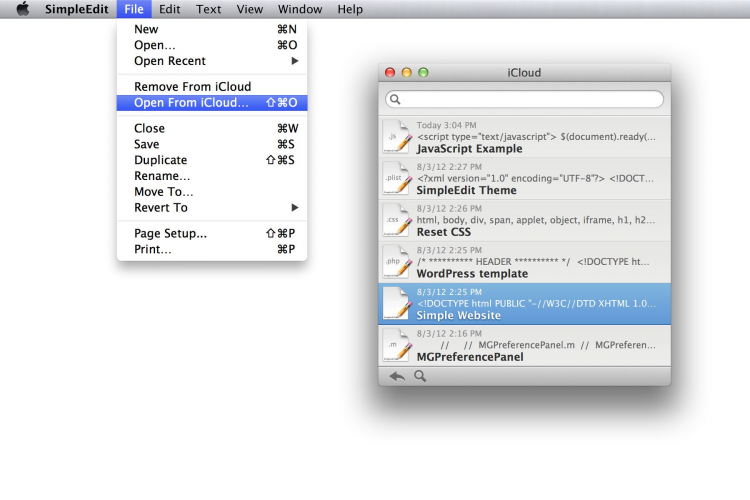Image resolution: width=750 pixels, height=500 pixels.
Task: Click the magnifier icon in iCloud footer
Action: point(420,376)
